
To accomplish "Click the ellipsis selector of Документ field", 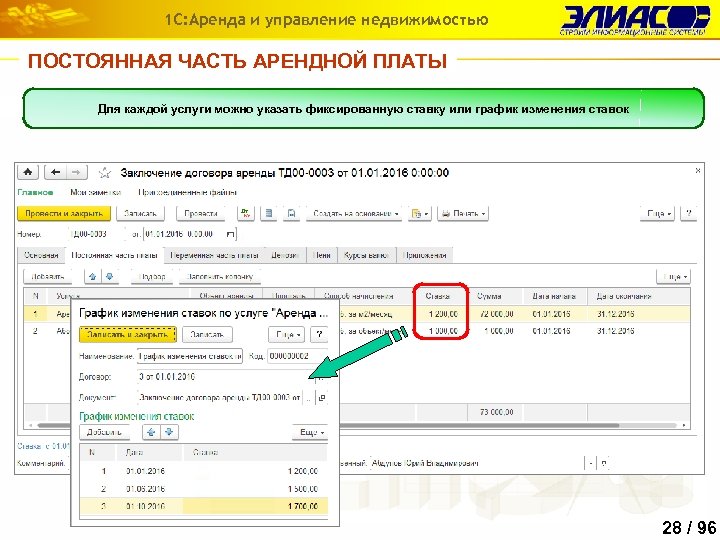I will 309,398.
